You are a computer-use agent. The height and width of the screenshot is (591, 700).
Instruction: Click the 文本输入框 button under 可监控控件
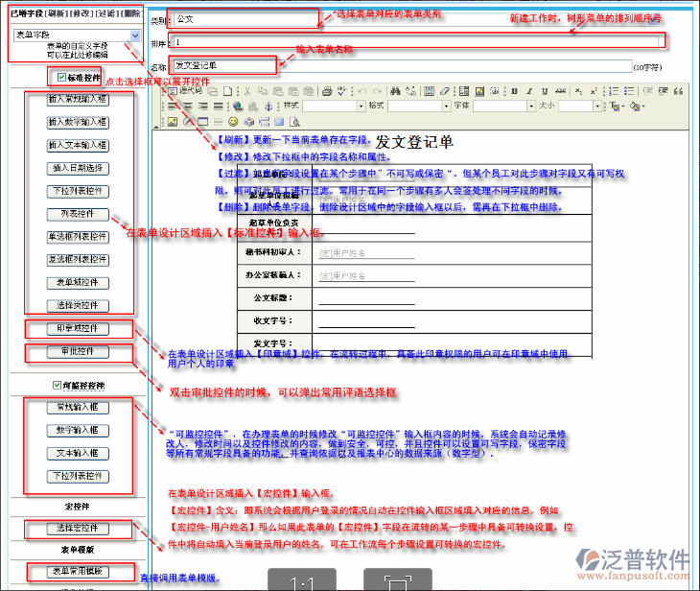click(78, 454)
